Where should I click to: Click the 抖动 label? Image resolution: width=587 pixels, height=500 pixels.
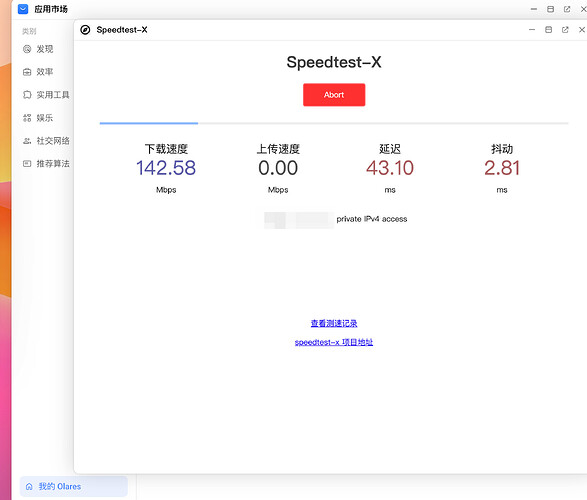502,149
